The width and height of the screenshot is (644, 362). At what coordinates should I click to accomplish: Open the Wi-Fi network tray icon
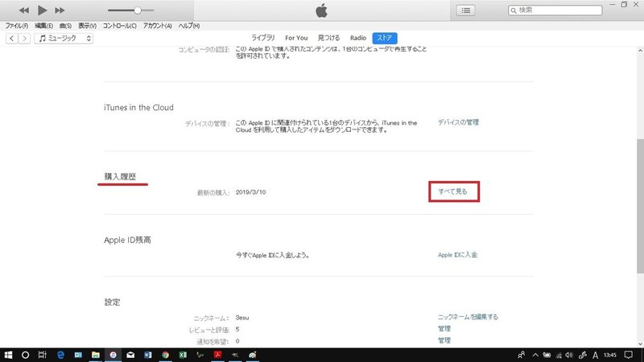pos(559,355)
